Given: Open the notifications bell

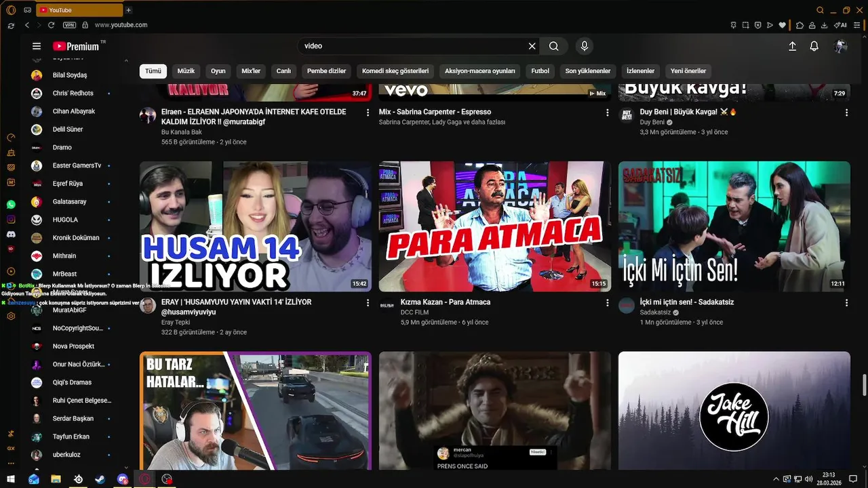Looking at the screenshot, I should click(814, 46).
